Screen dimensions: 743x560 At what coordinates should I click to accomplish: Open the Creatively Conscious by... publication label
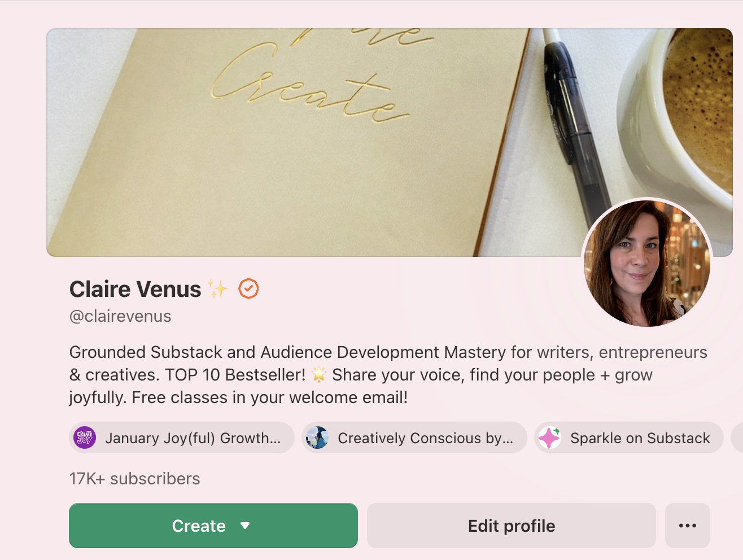[x=425, y=438]
